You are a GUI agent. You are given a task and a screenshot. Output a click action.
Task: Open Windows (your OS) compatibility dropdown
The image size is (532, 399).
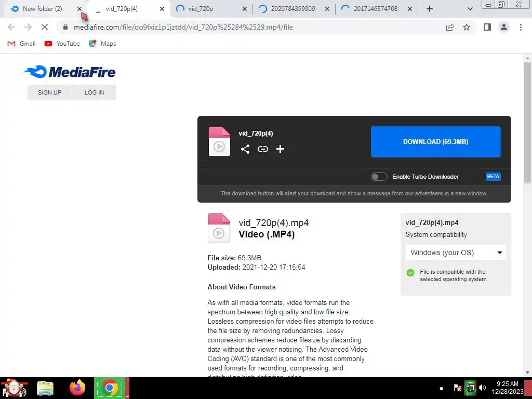[456, 252]
